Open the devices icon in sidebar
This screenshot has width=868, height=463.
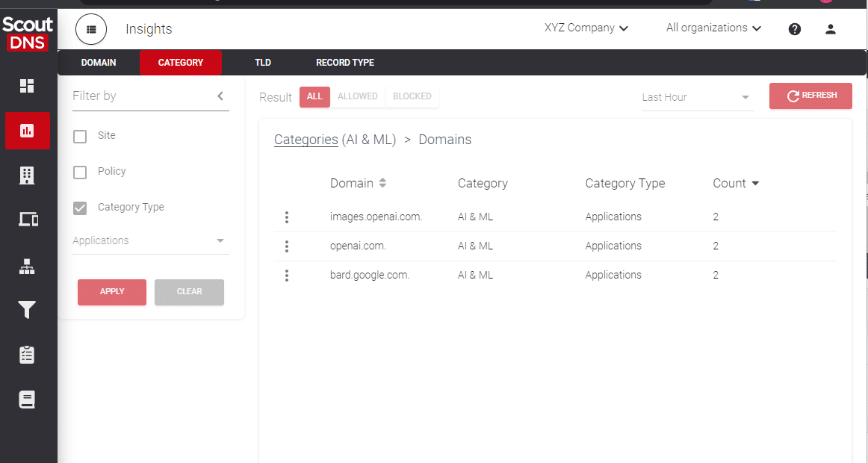coord(28,220)
